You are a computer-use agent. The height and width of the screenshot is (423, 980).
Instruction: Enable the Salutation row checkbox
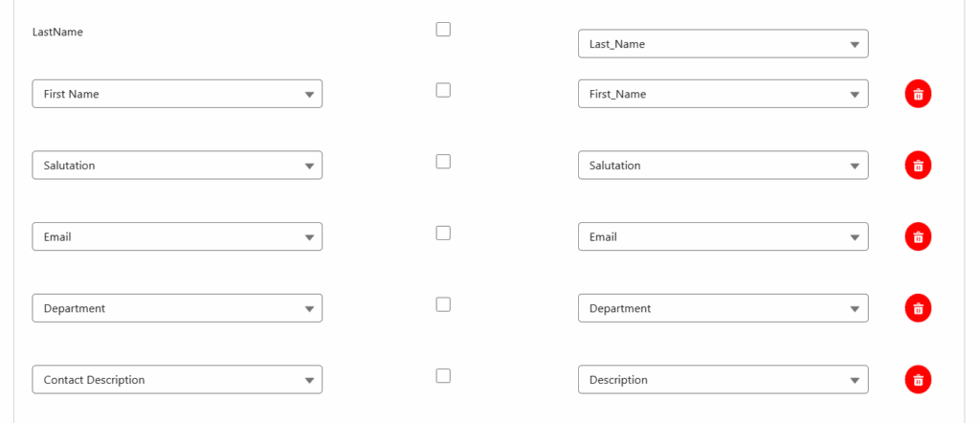pos(443,162)
